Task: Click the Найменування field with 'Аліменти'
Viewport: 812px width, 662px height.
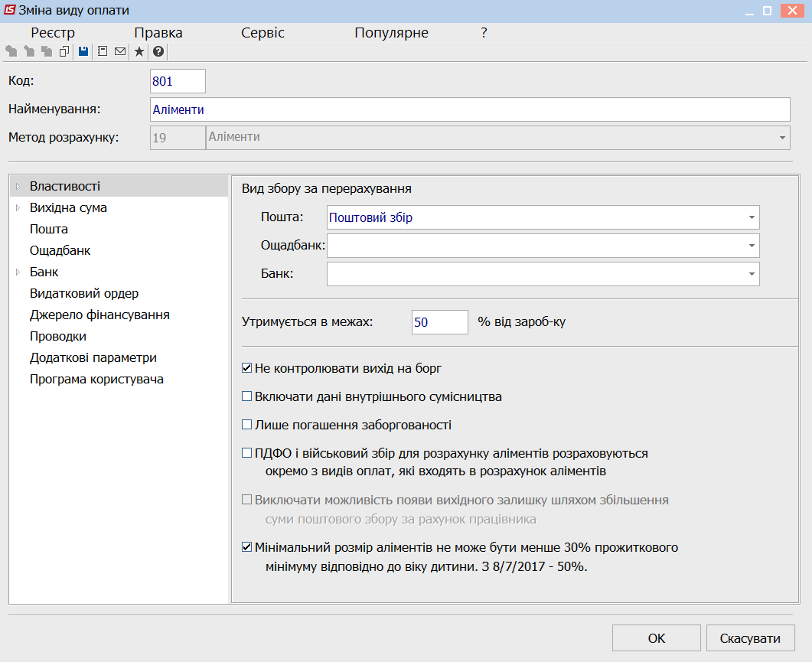Action: pyautogui.click(x=470, y=109)
